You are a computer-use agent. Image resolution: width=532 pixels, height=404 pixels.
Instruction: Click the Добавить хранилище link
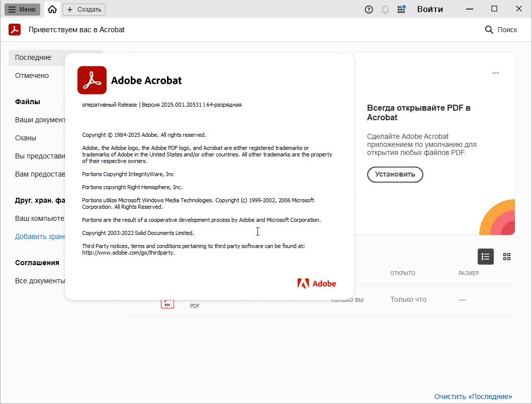coord(40,236)
